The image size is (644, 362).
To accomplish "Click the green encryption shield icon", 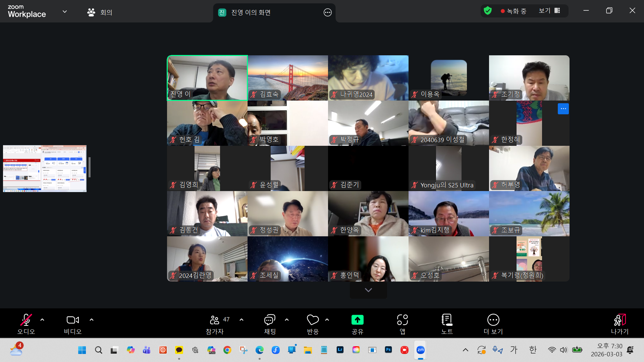I will (488, 11).
